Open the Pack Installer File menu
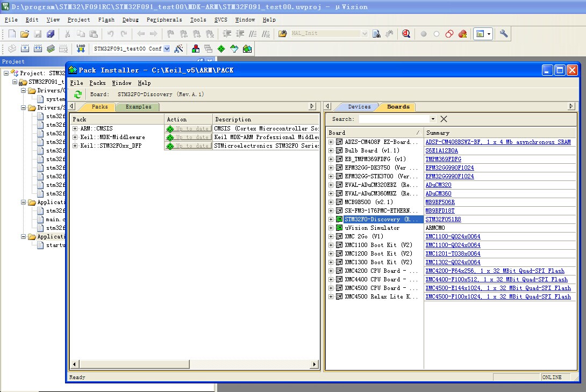 tap(77, 83)
